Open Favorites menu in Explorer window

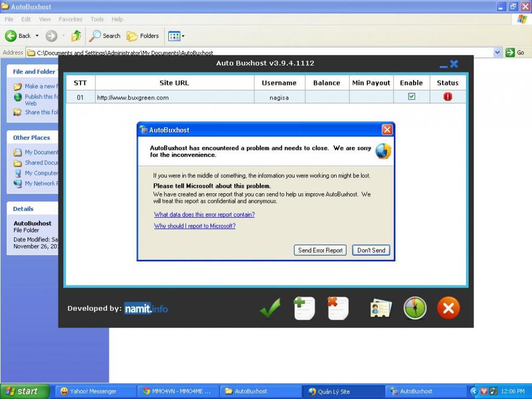point(70,19)
